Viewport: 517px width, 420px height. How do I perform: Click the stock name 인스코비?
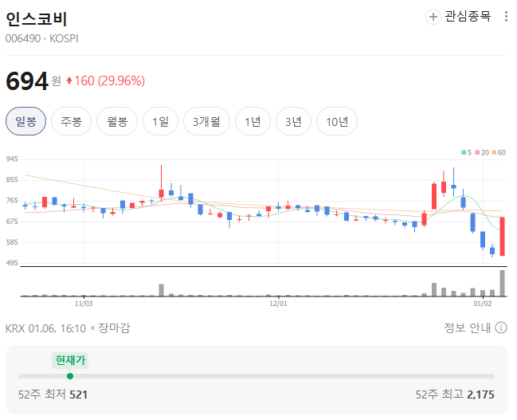pos(37,18)
